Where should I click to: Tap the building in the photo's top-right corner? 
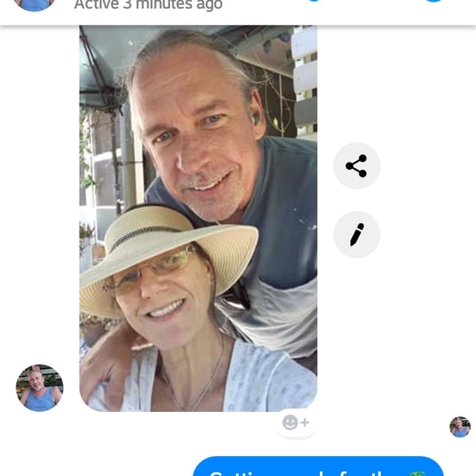[x=305, y=82]
